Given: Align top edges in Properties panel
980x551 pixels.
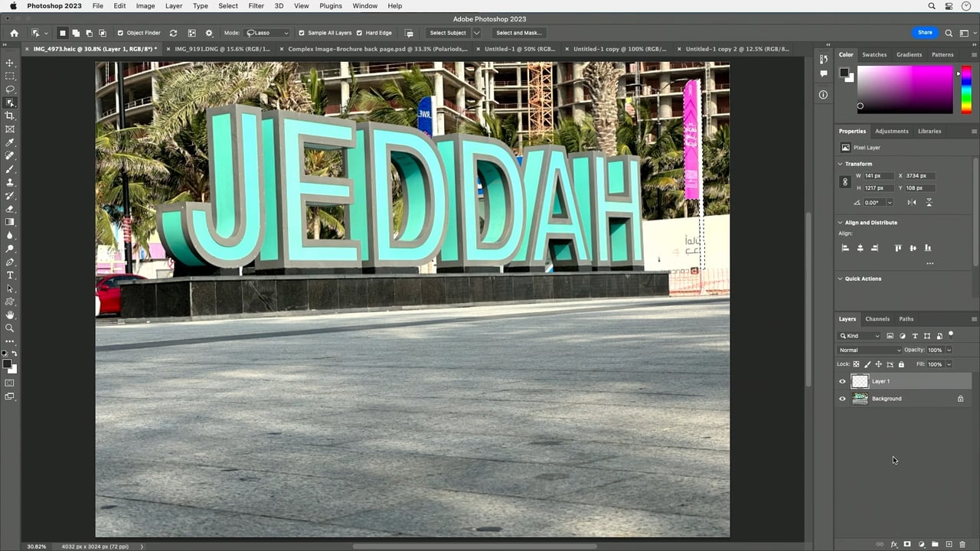Looking at the screenshot, I should 898,248.
